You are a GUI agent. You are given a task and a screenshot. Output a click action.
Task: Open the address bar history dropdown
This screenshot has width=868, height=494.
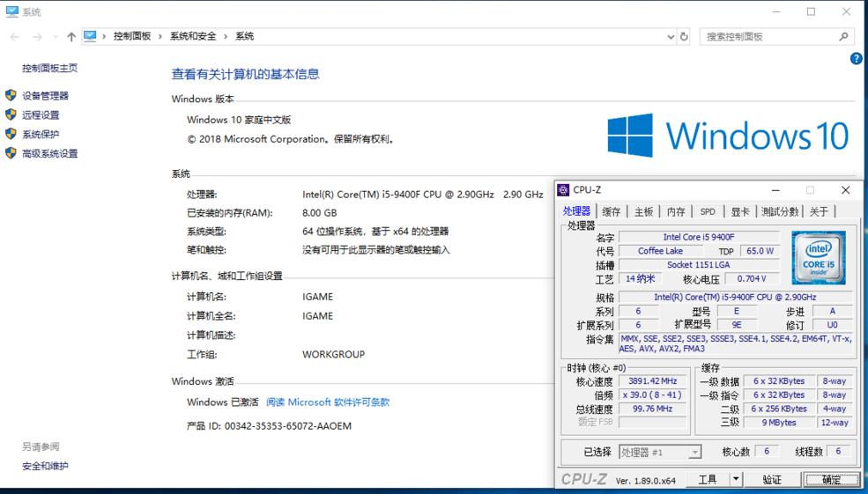(x=671, y=36)
